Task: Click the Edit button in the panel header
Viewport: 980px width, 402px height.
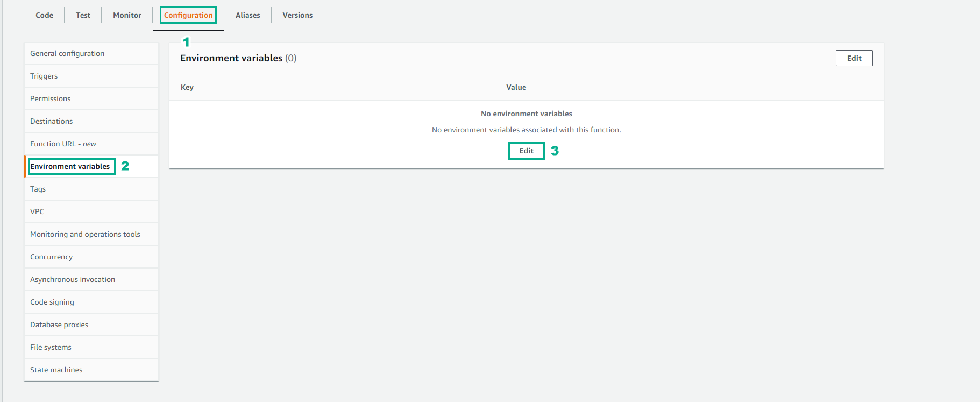Action: (x=854, y=58)
